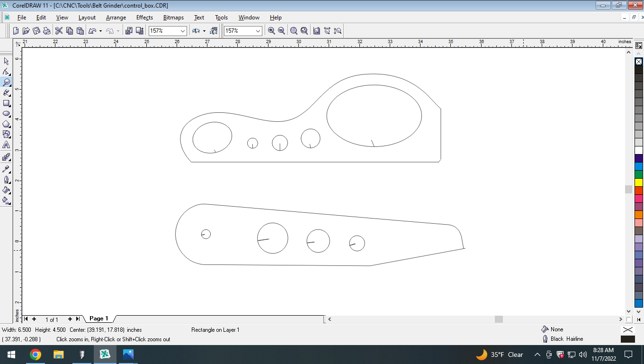644x364 pixels.
Task: Choose the Eyedropper tool
Action: pyautogui.click(x=6, y=168)
